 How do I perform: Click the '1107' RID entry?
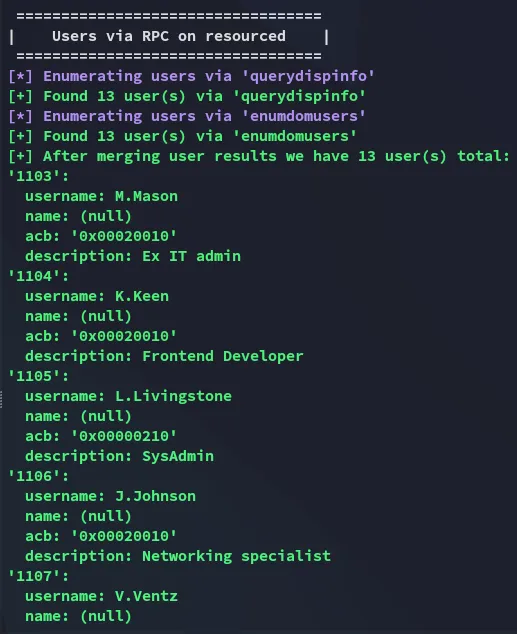[39, 576]
